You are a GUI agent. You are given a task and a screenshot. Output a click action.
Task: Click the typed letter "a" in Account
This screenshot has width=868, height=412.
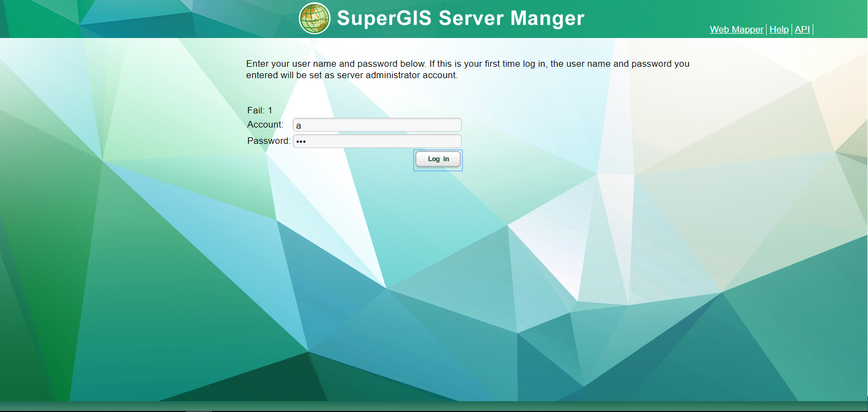pyautogui.click(x=298, y=126)
